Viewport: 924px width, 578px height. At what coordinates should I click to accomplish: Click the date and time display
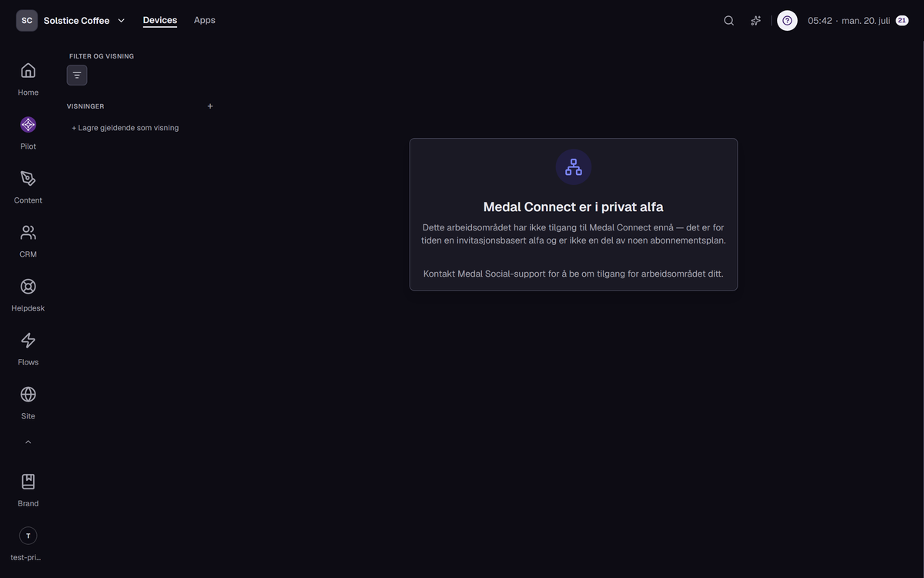(x=849, y=21)
